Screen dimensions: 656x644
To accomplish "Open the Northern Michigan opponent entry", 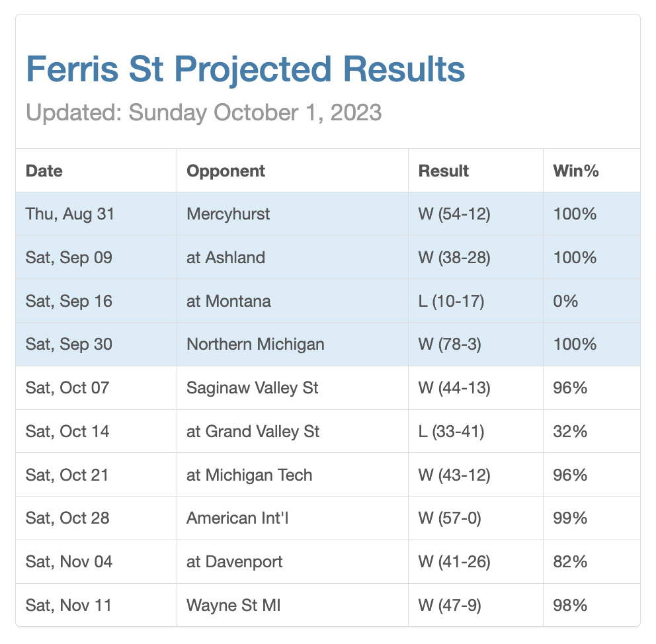I will [x=255, y=344].
